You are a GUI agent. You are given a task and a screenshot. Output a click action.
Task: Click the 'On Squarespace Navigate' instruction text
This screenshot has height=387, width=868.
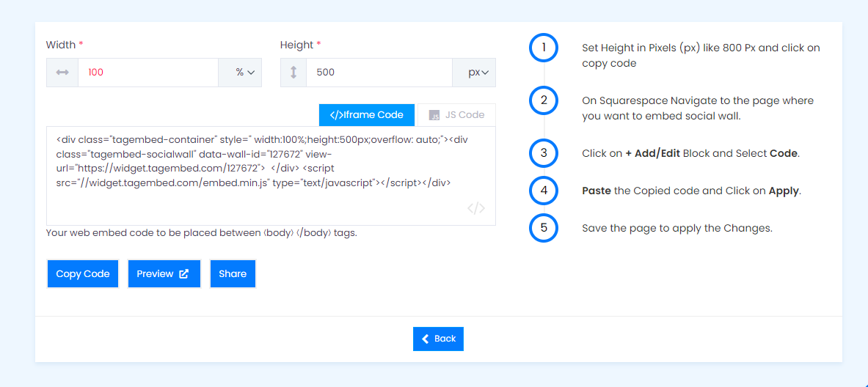698,109
